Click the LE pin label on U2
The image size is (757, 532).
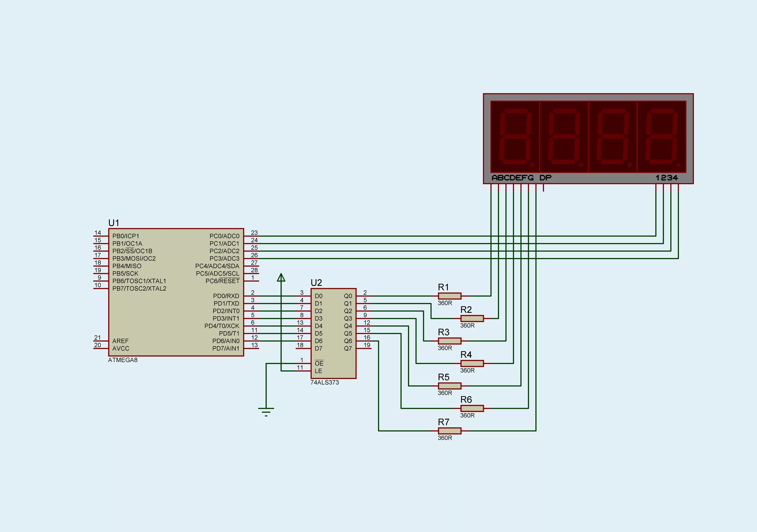[x=318, y=371]
